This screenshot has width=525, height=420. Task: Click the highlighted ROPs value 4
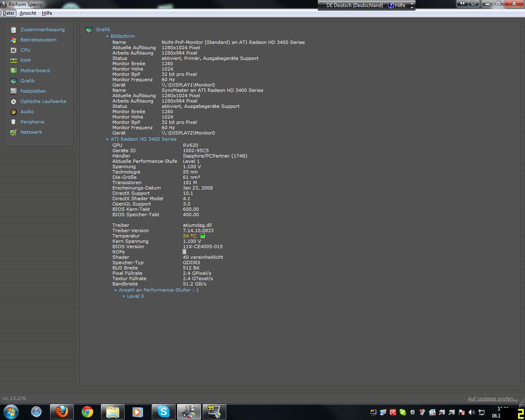click(x=185, y=252)
